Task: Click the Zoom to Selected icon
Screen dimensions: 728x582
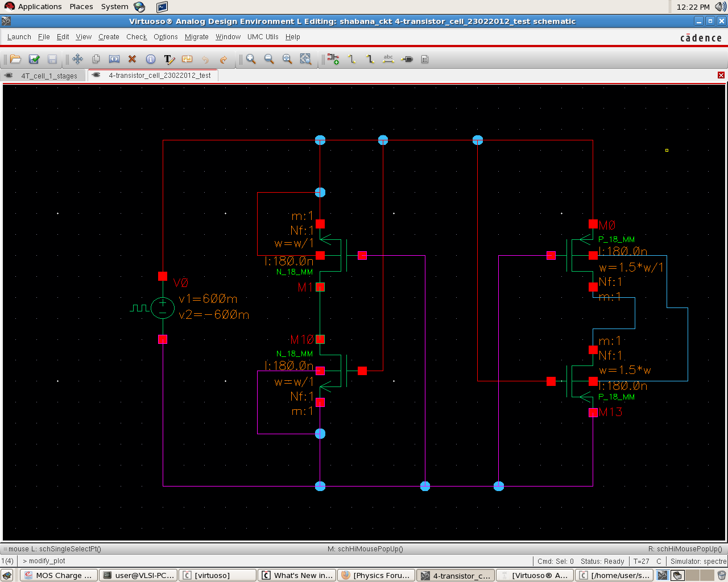Action: (305, 59)
